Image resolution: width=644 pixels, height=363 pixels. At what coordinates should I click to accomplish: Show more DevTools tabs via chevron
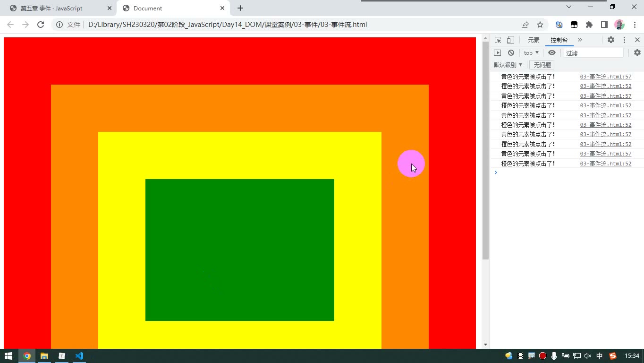tap(580, 40)
